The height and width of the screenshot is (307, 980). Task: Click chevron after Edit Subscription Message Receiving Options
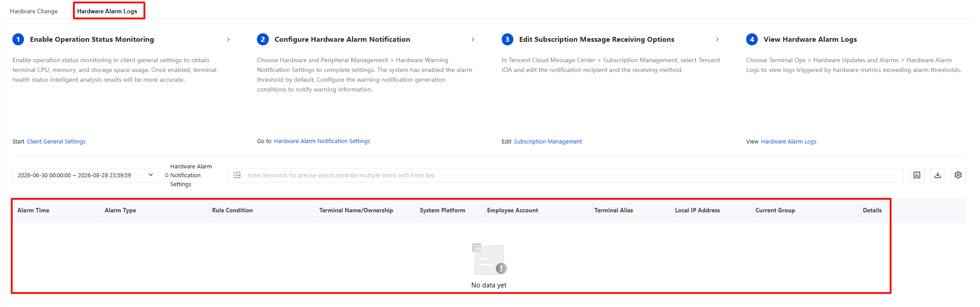coord(717,40)
